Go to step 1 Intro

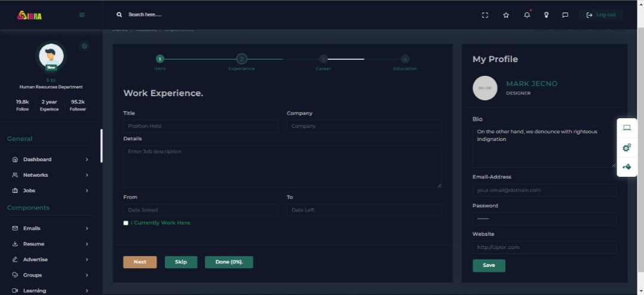click(160, 59)
